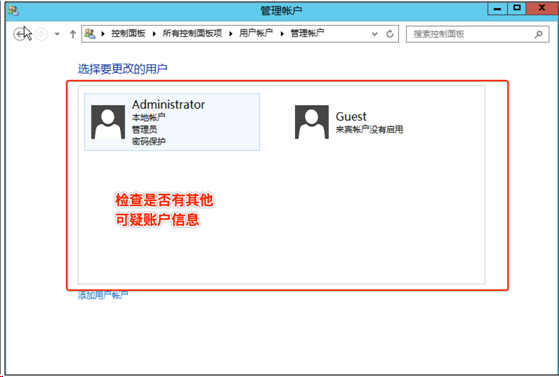Expand chevron before 控制面板 breadcrumb

point(103,34)
